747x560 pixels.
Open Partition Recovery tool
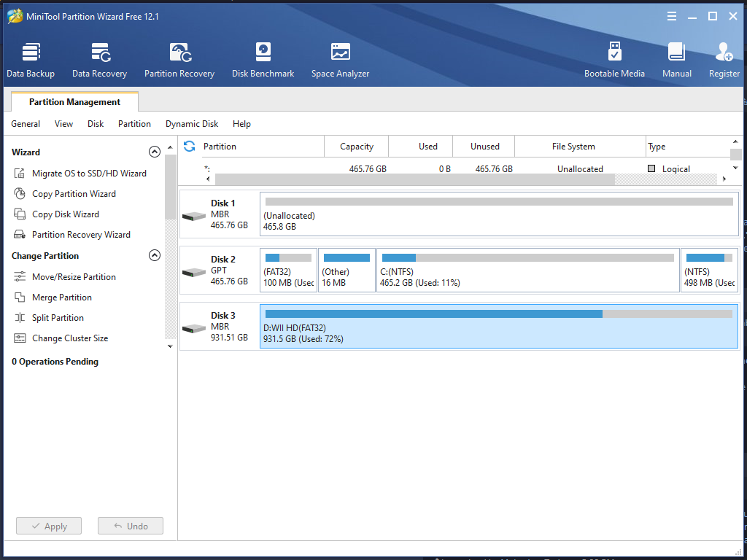[x=179, y=60]
